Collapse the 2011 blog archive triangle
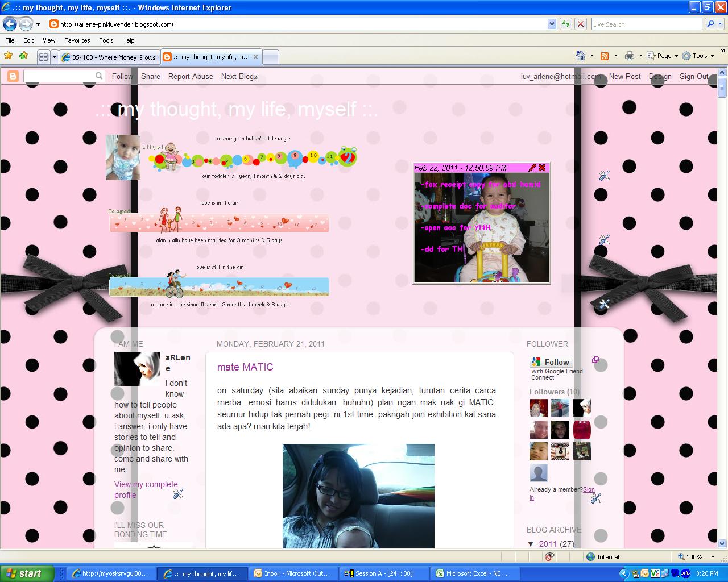The width and height of the screenshot is (728, 582). [531, 544]
